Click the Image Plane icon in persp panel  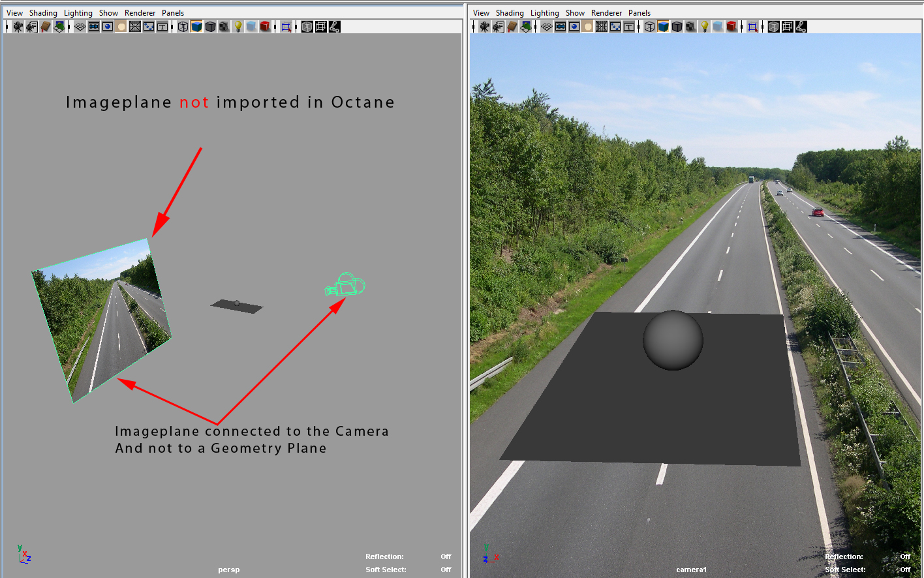click(59, 27)
